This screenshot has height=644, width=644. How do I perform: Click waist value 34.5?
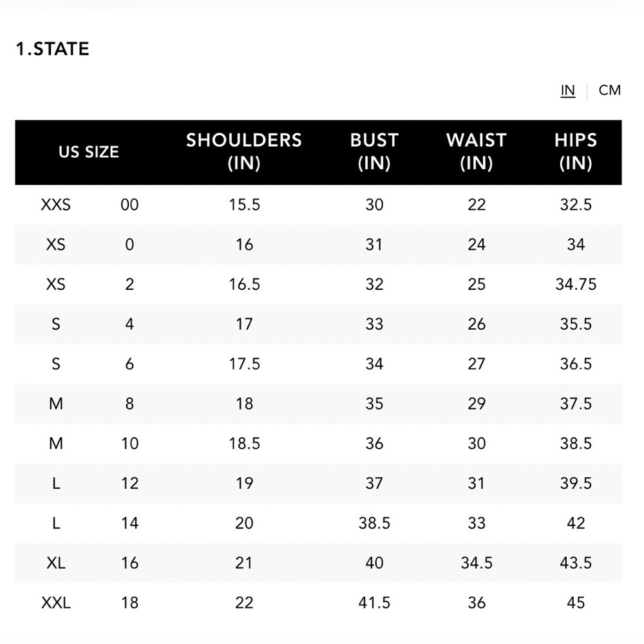(x=477, y=563)
